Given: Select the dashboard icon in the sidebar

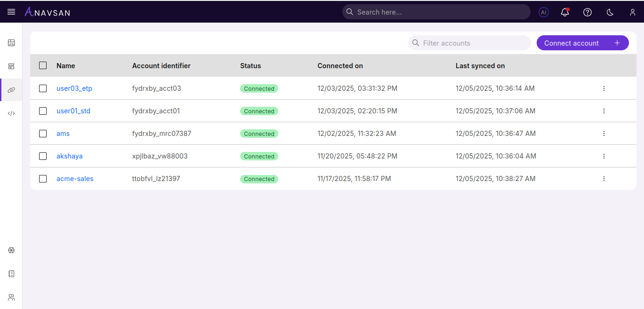Looking at the screenshot, I should (x=11, y=43).
